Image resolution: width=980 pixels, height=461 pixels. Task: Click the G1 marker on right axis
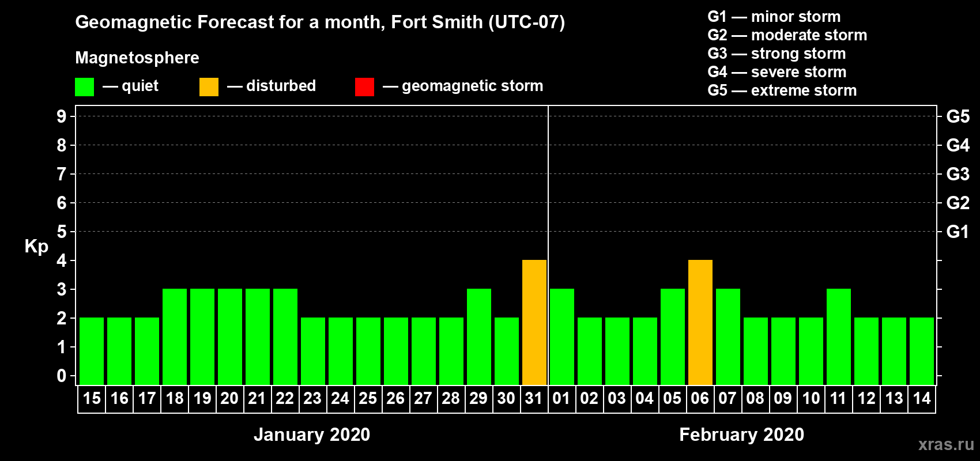958,232
